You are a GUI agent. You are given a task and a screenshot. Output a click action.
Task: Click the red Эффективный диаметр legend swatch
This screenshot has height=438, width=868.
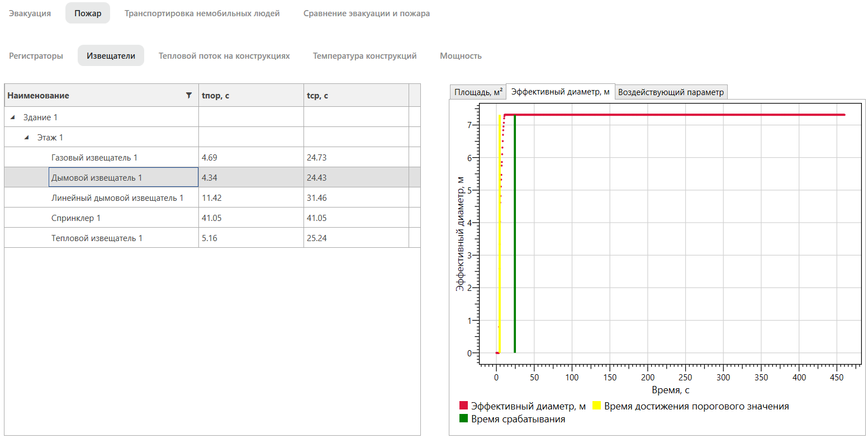(463, 406)
